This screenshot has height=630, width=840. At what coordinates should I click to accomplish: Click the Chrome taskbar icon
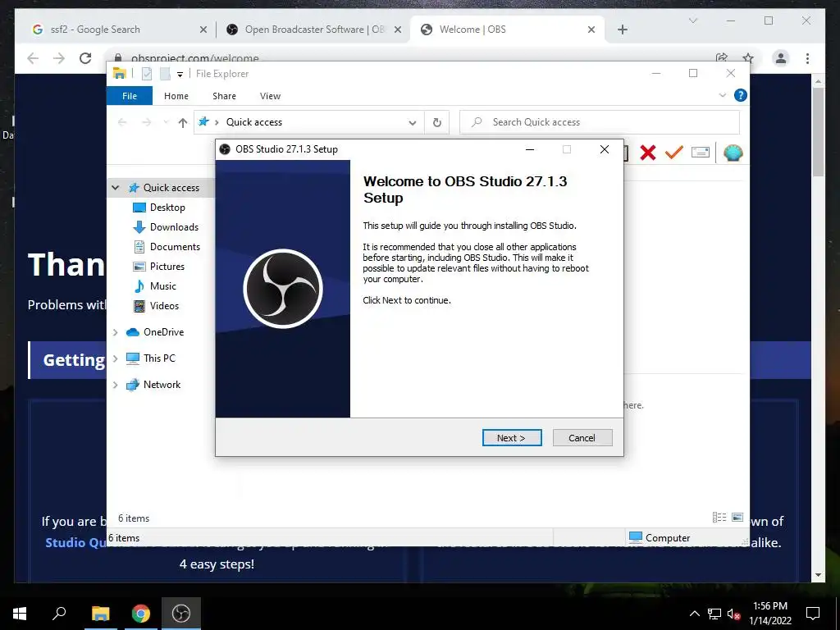pos(141,614)
